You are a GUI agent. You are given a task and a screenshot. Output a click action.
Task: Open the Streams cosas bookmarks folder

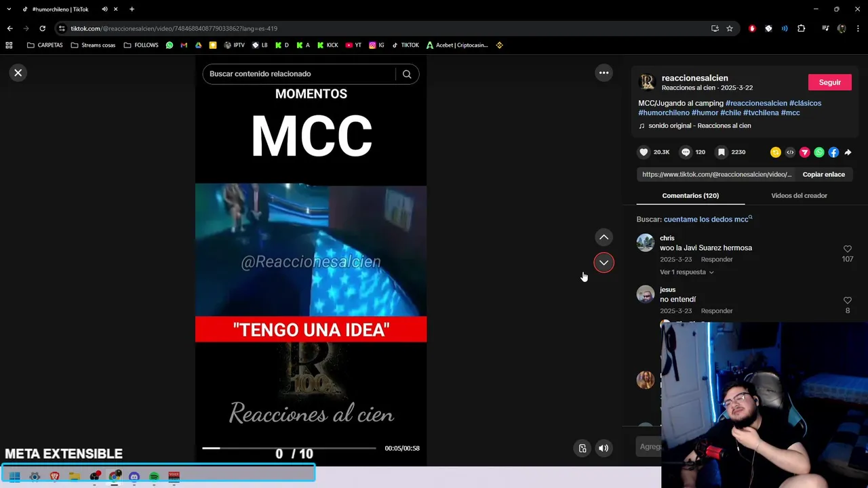coord(93,45)
